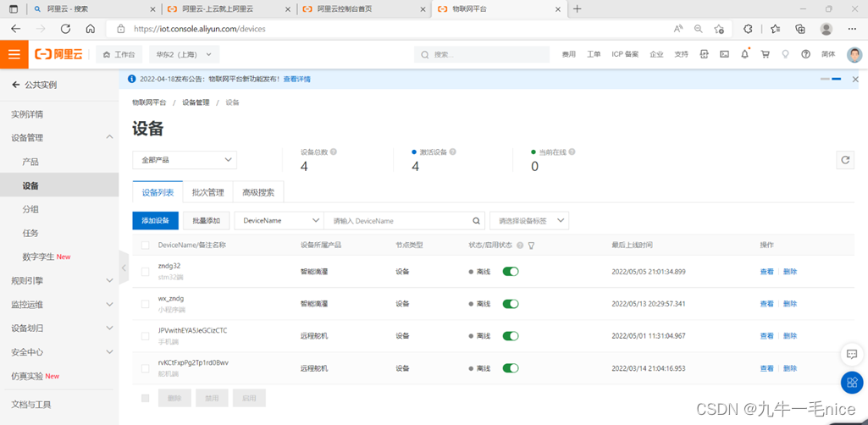Image resolution: width=868 pixels, height=425 pixels.
Task: Open the help question mark icon
Action: [806, 54]
